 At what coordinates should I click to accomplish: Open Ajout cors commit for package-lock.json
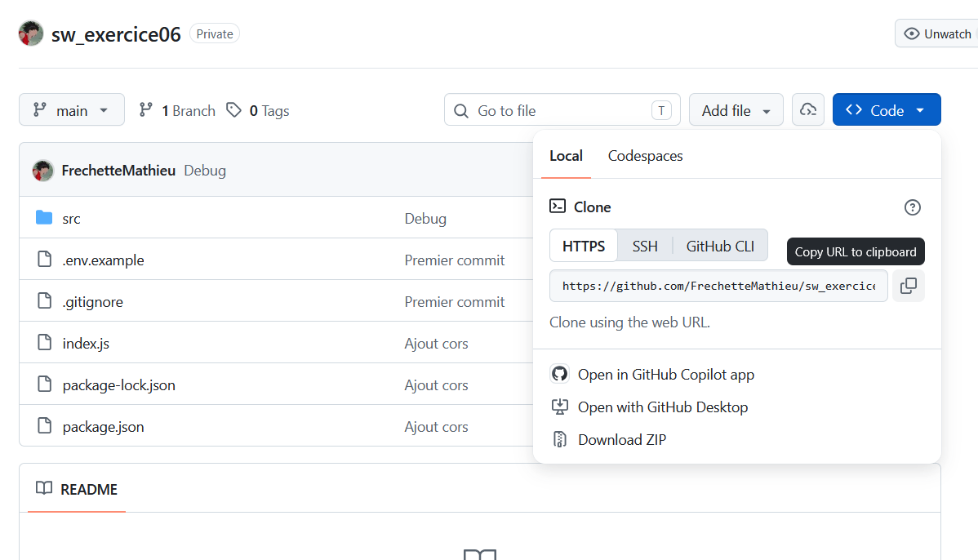point(436,384)
